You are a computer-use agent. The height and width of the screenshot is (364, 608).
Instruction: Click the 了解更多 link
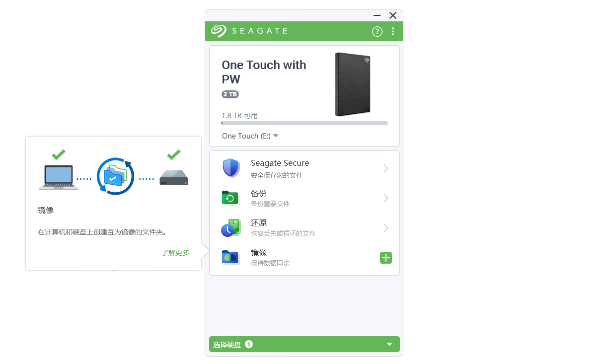pos(175,253)
